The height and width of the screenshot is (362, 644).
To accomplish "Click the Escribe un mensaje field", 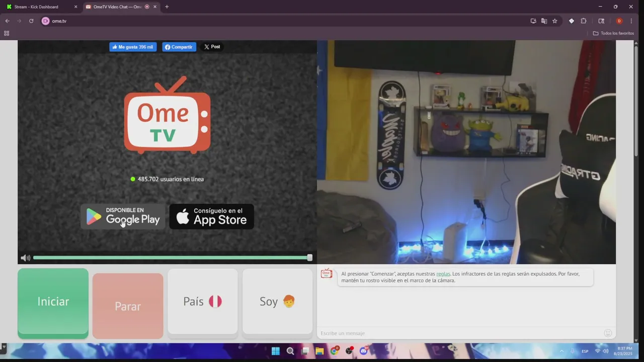I will 460,333.
